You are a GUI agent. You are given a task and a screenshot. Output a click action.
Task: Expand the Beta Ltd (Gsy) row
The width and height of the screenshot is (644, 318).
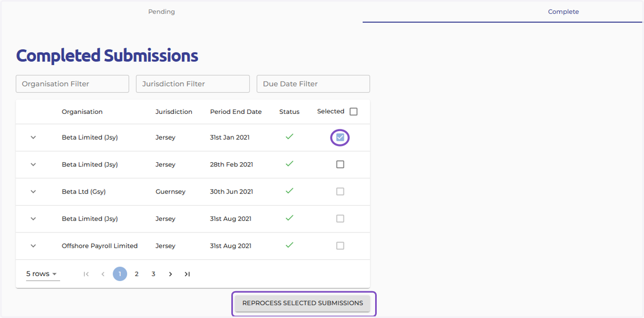pos(33,192)
